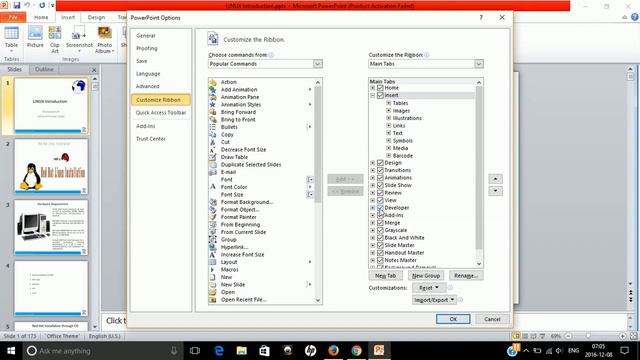Enable the Developer tab checkbox
640x360 pixels.
point(380,208)
